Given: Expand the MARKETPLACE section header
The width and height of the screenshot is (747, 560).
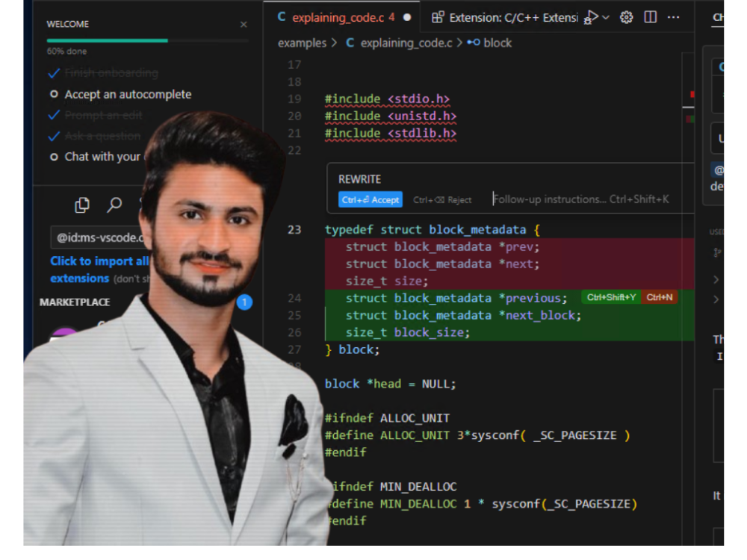Looking at the screenshot, I should [x=75, y=302].
